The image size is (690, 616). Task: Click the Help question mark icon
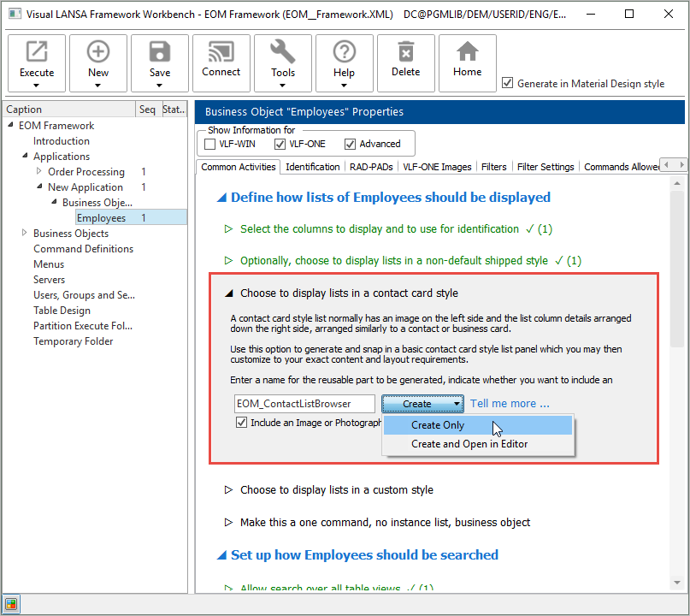click(344, 52)
